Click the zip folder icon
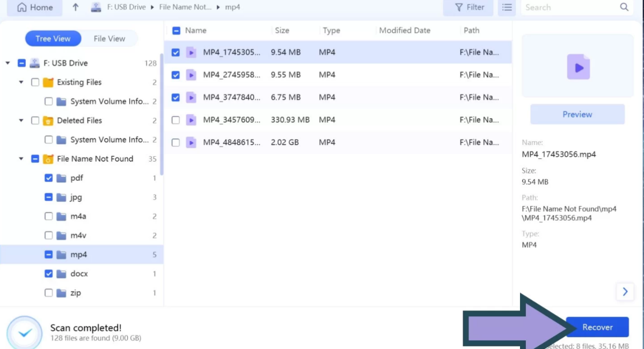This screenshot has width=644, height=349. click(61, 293)
